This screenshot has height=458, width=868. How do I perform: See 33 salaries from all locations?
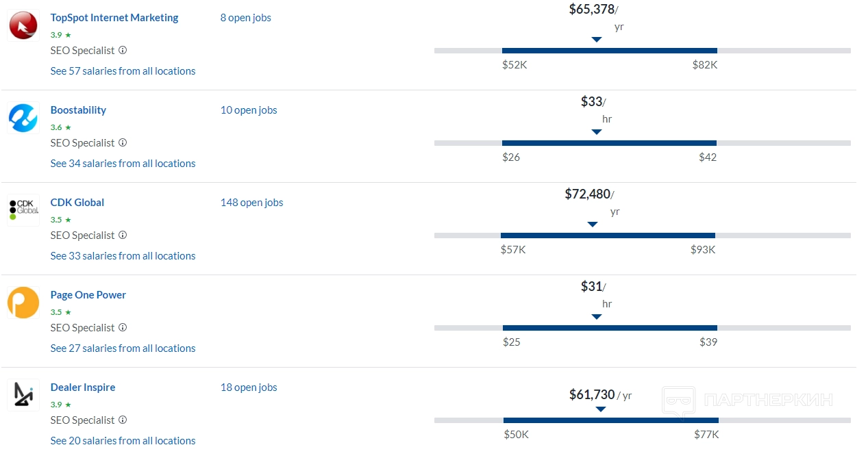pyautogui.click(x=123, y=256)
